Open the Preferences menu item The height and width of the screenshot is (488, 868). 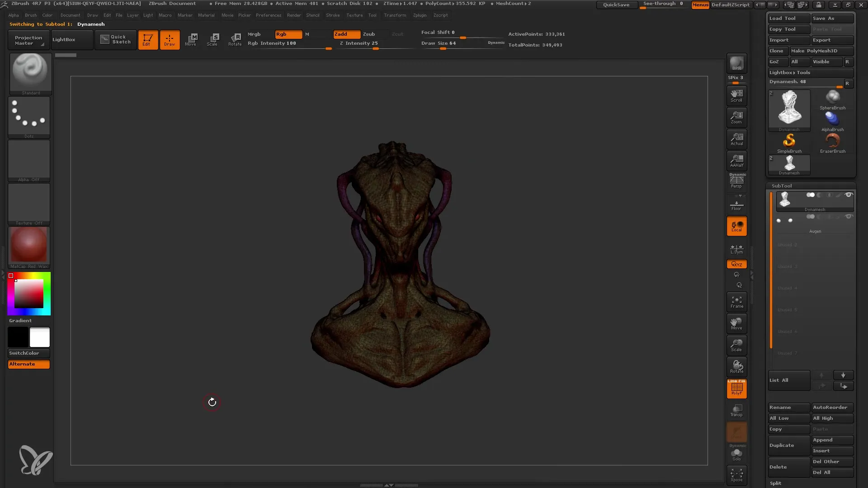[x=268, y=15]
